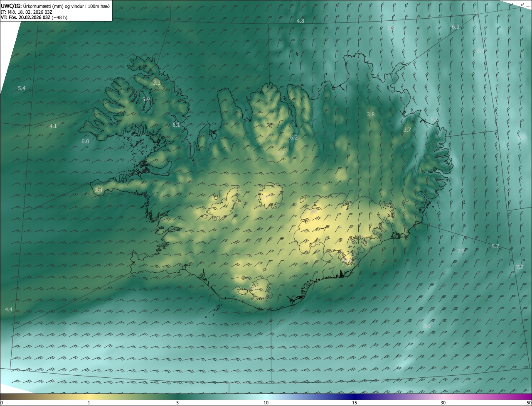Screen dimensions: 532x406
Task: Click the color scale tick label 0
Action: tap(2, 403)
